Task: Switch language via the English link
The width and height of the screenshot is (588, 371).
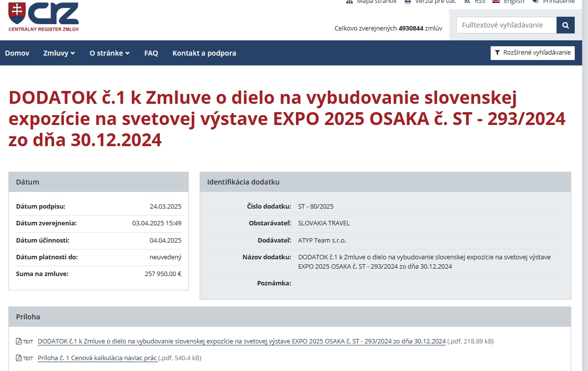Action: coord(514,2)
